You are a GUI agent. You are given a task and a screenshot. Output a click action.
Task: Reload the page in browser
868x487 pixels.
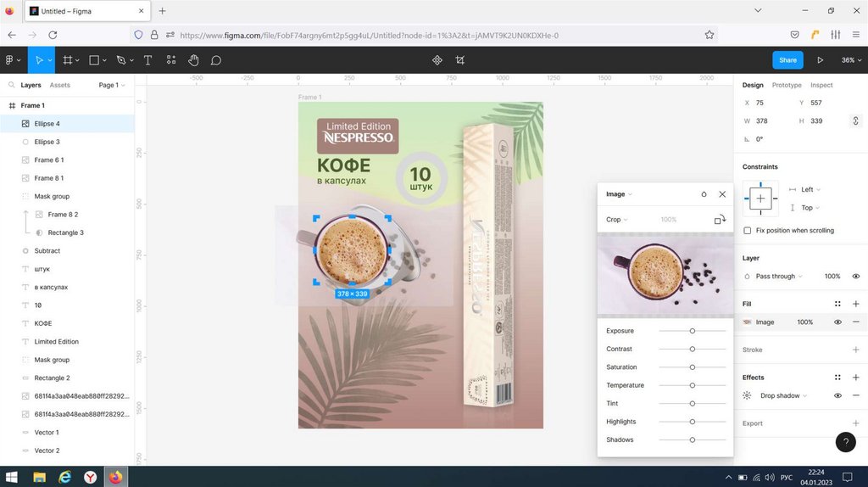coord(53,35)
